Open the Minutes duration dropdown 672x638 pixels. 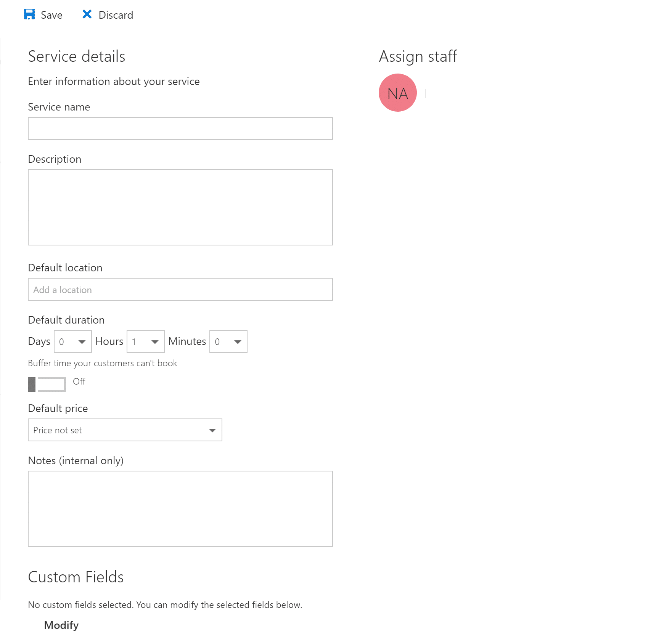click(x=228, y=341)
